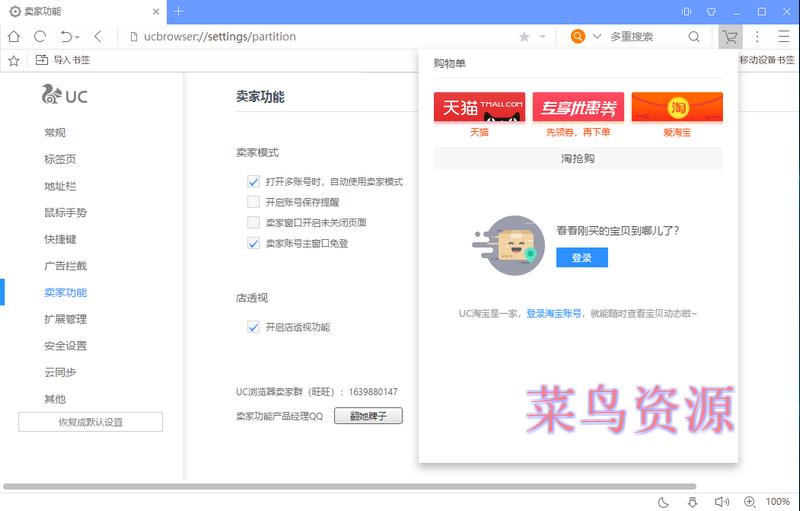Click the horizontal scrollbar
The width and height of the screenshot is (800, 511).
click(x=349, y=487)
